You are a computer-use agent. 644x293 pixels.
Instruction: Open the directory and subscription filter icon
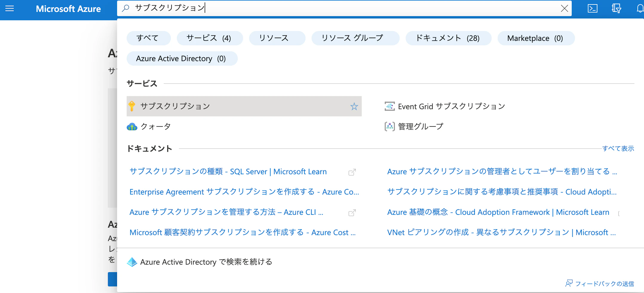tap(616, 8)
